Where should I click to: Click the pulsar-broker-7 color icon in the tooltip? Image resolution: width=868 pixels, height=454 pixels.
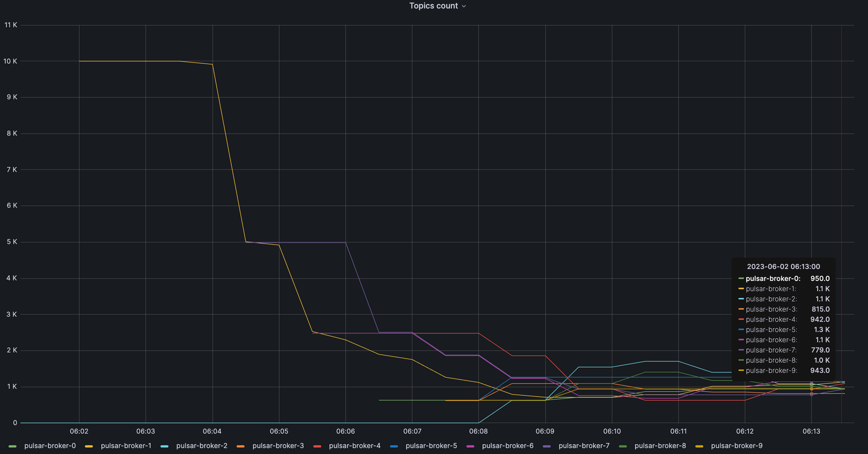(741, 350)
